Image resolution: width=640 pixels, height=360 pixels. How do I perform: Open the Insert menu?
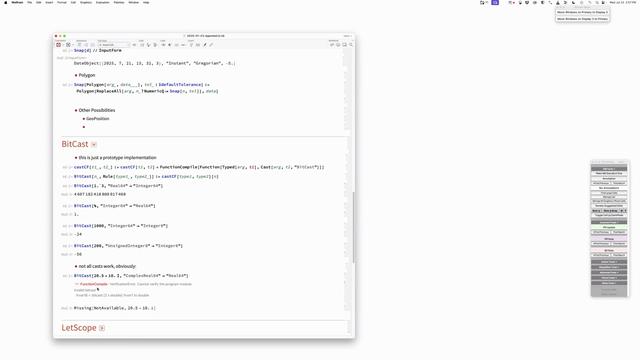[x=49, y=2]
